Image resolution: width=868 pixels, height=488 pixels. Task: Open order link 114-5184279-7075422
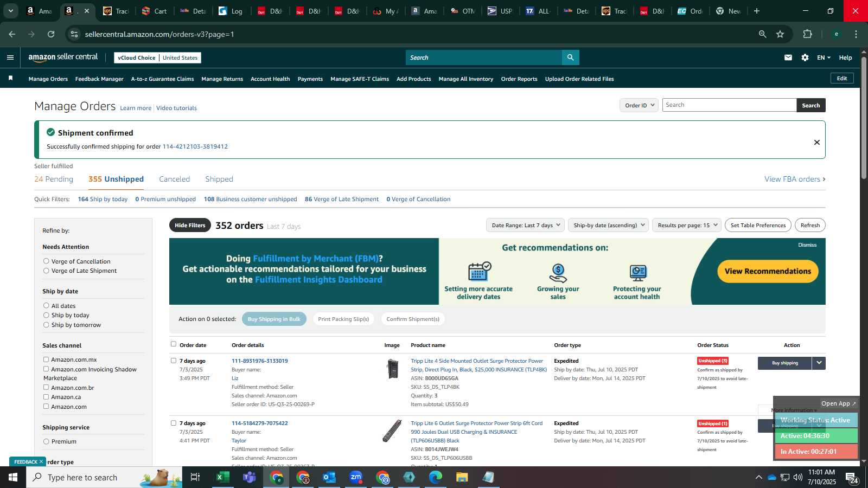(260, 423)
